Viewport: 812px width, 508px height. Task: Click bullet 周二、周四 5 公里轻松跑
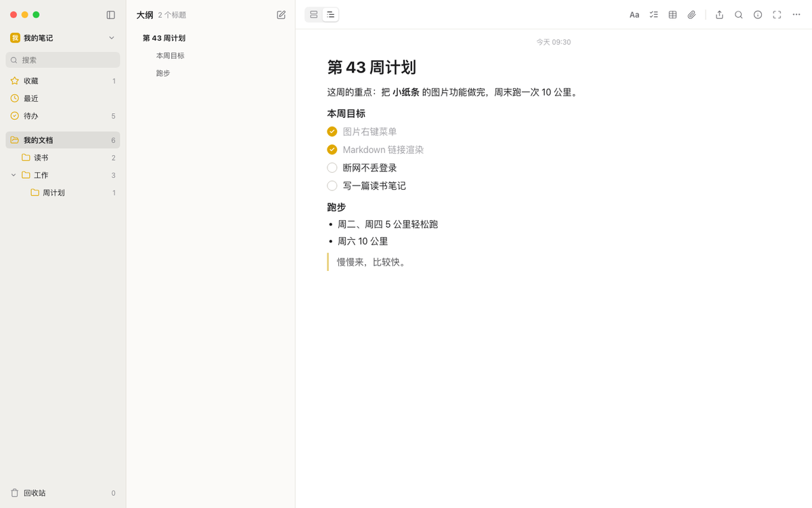(x=388, y=224)
